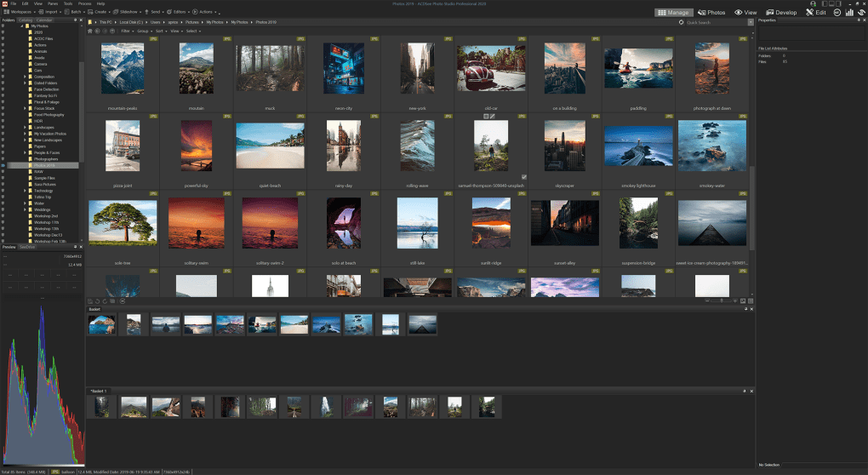Open the Process menu
The image size is (868, 475).
pos(85,3)
